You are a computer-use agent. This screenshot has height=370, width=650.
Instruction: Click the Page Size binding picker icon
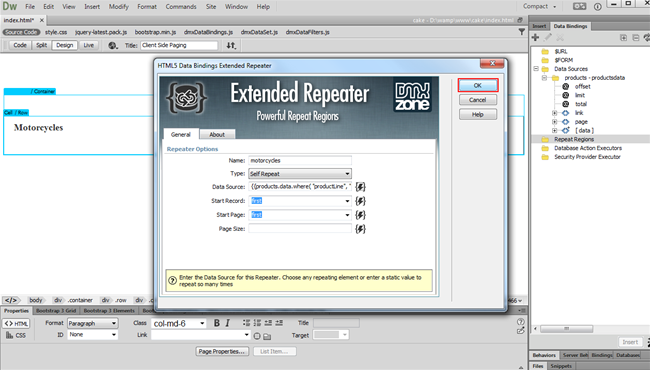pos(360,229)
